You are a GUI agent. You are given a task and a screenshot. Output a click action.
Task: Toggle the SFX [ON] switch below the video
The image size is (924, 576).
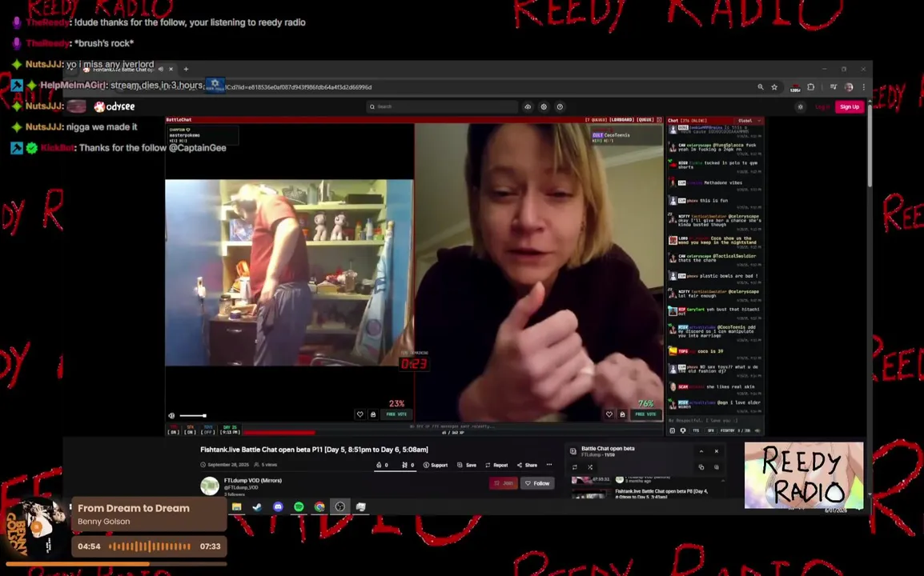click(x=190, y=430)
